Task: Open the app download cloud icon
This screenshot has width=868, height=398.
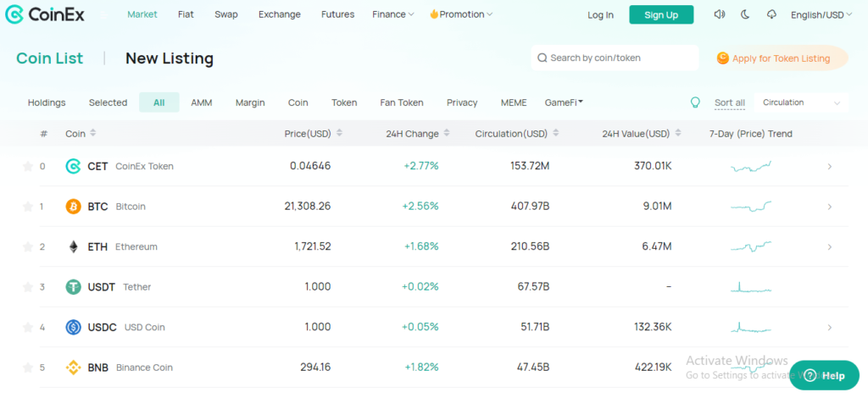Action: point(771,14)
